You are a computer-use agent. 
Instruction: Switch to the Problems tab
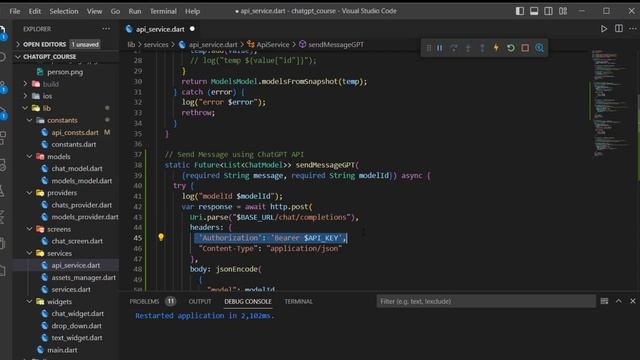144,301
